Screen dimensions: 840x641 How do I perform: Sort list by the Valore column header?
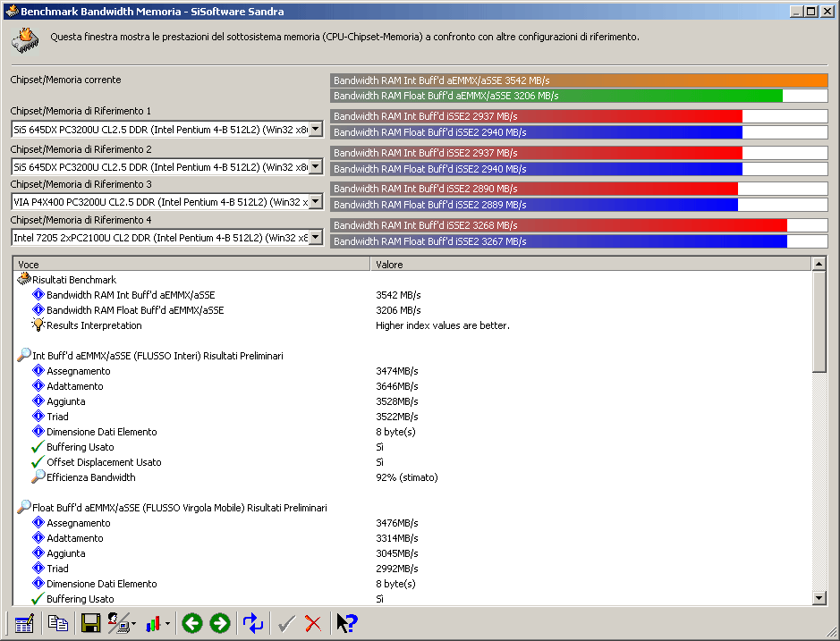pos(591,264)
